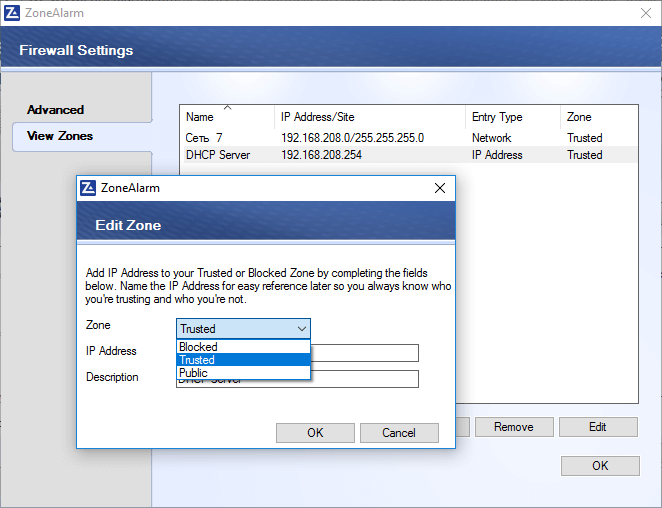Click OK in Firewall Settings window
Image resolution: width=662 pixels, height=508 pixels.
click(599, 466)
